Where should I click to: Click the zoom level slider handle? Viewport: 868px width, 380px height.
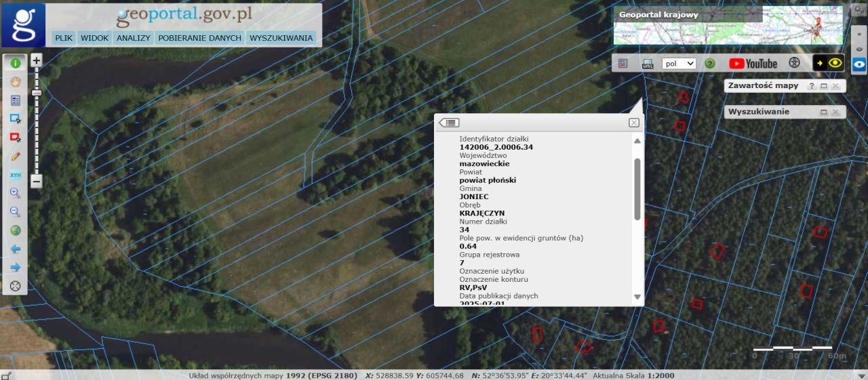(37, 92)
